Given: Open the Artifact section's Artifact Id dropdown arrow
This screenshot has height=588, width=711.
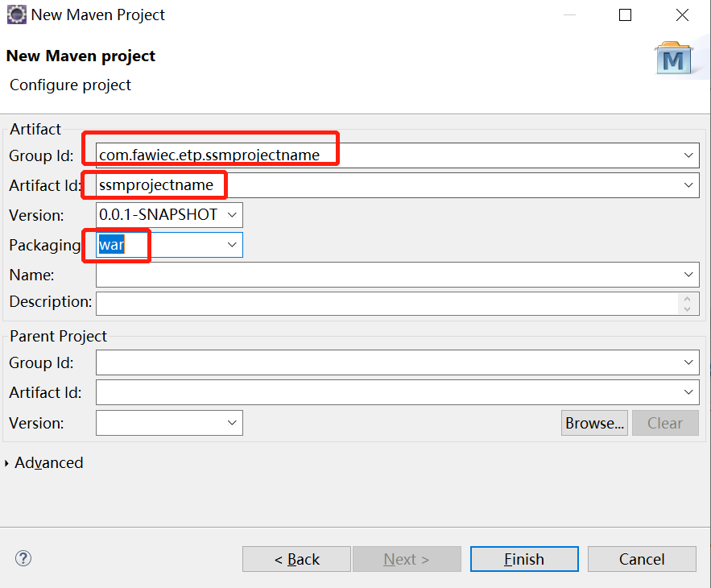Looking at the screenshot, I should (x=688, y=185).
